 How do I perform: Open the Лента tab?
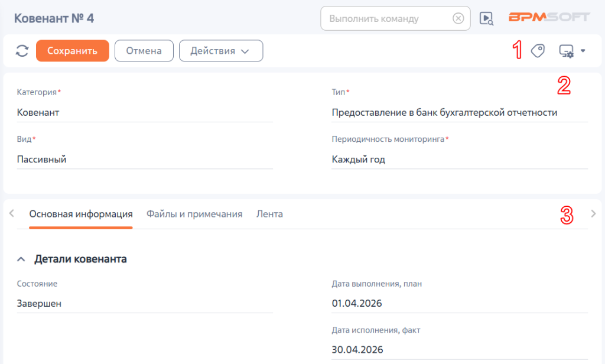click(269, 214)
